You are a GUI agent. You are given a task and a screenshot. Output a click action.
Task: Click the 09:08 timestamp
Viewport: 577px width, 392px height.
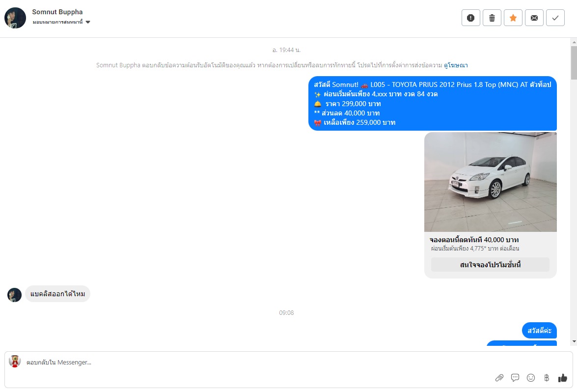286,312
